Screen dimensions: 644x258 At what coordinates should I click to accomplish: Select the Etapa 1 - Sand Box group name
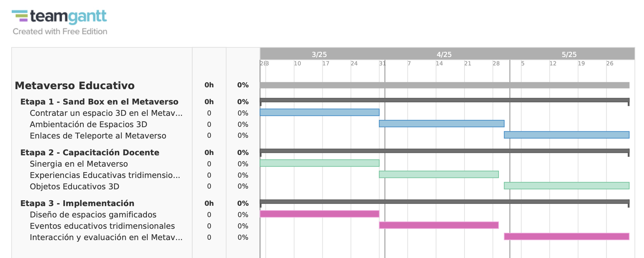click(x=99, y=102)
